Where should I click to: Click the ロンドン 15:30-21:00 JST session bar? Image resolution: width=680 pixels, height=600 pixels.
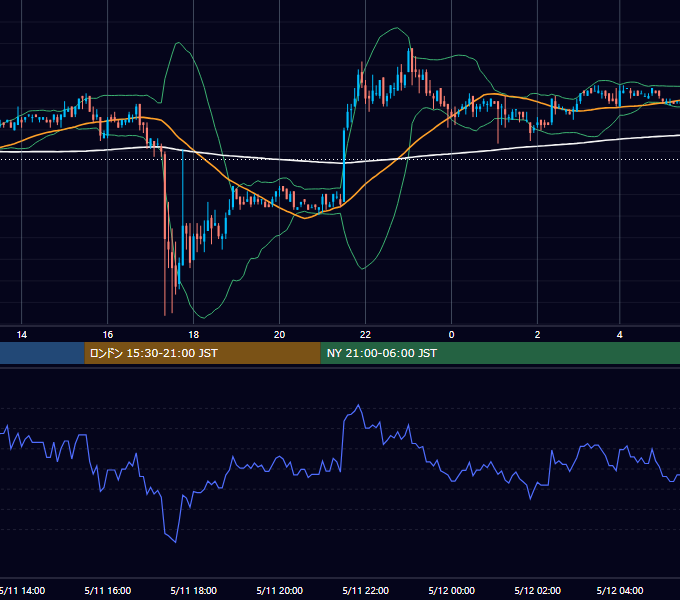[202, 353]
